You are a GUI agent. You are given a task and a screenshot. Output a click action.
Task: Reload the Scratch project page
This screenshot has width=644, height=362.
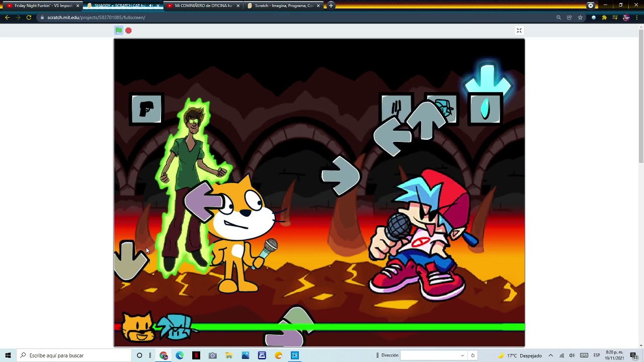click(29, 18)
